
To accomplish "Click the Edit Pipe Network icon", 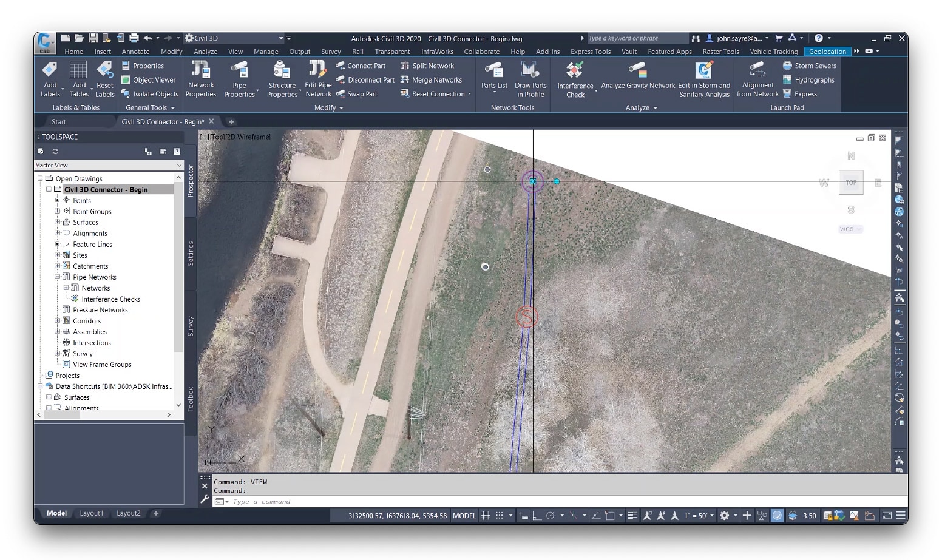I will pos(317,70).
